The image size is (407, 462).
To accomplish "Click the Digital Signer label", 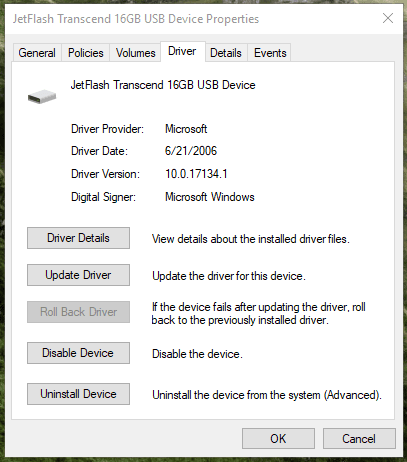I will pyautogui.click(x=103, y=197).
